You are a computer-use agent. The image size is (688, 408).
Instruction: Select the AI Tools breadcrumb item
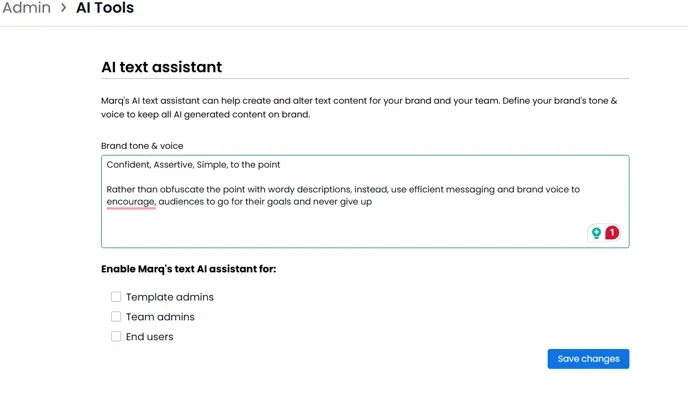coord(105,7)
